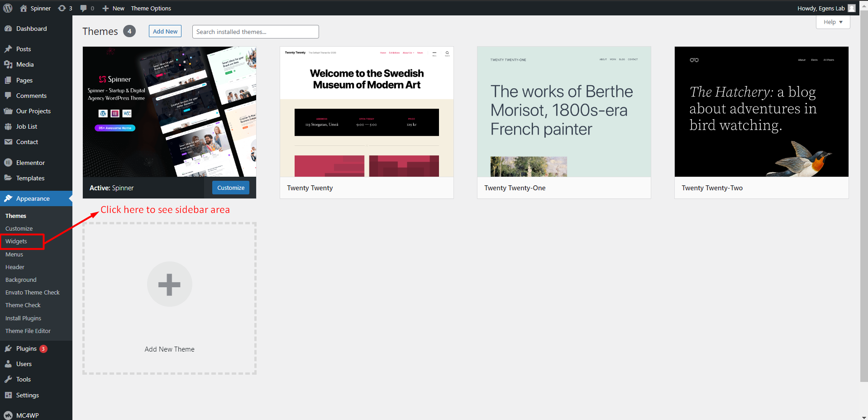Open the Header submenu item
This screenshot has width=868, height=420.
pos(15,267)
